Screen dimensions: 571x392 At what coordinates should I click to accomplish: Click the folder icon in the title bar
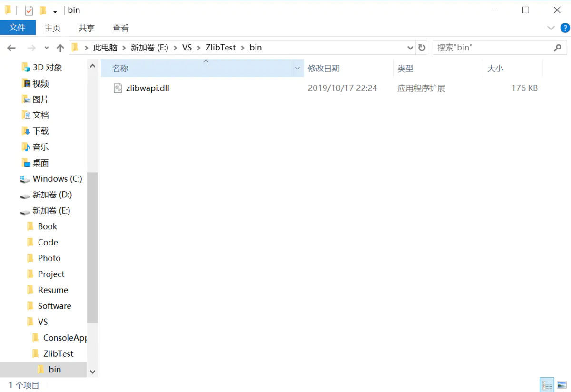pyautogui.click(x=7, y=10)
